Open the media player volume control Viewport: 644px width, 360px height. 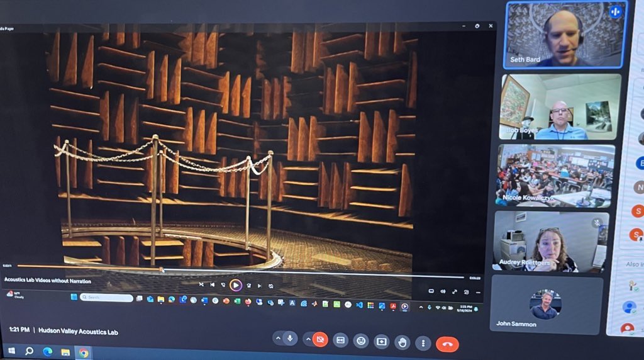point(443,291)
